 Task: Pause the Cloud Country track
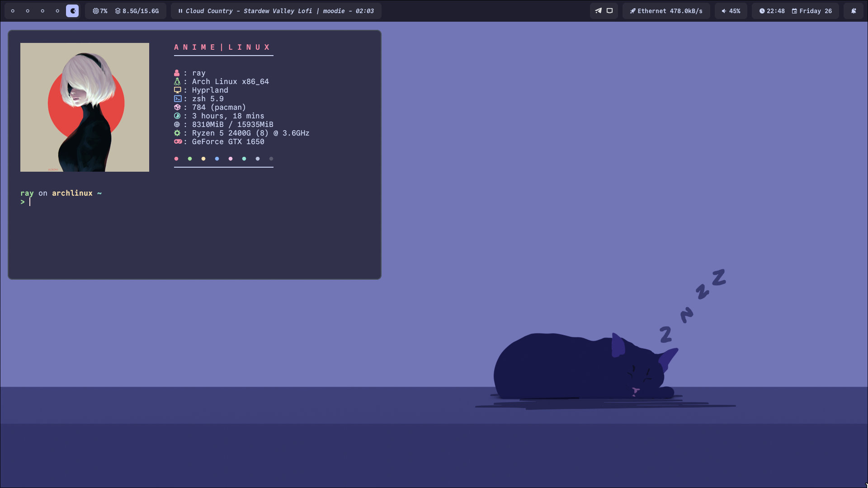pos(180,11)
